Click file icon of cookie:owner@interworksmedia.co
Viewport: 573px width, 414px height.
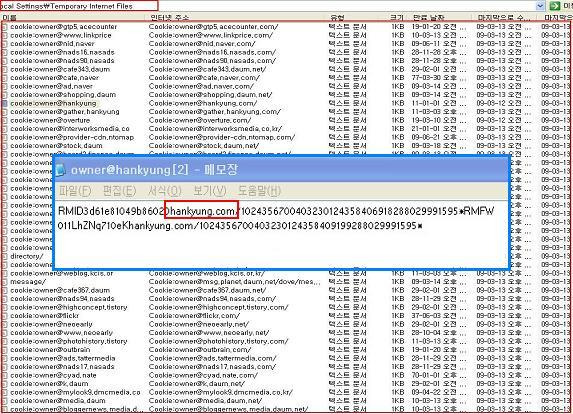pyautogui.click(x=5, y=129)
